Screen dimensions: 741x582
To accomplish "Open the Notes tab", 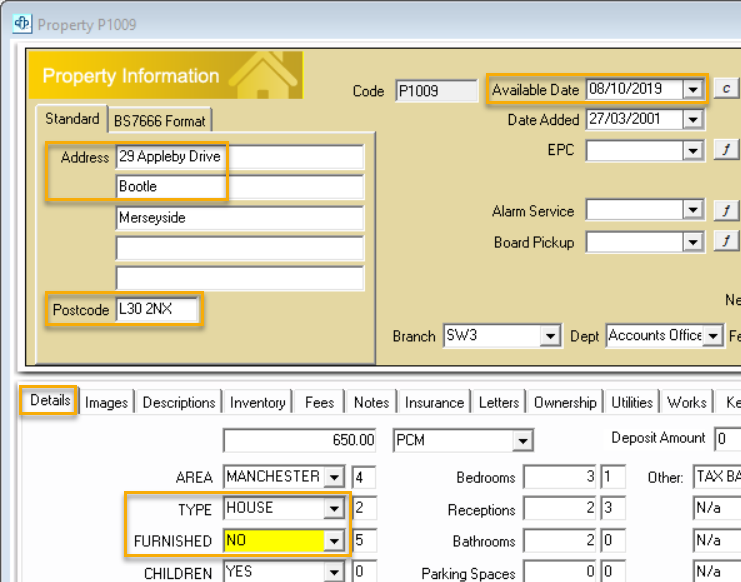I will point(371,402).
